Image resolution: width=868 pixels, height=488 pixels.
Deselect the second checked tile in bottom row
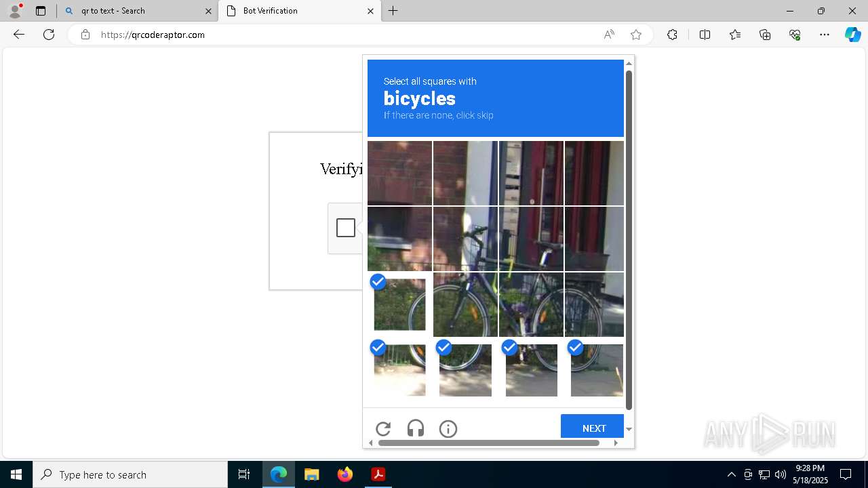click(x=465, y=370)
